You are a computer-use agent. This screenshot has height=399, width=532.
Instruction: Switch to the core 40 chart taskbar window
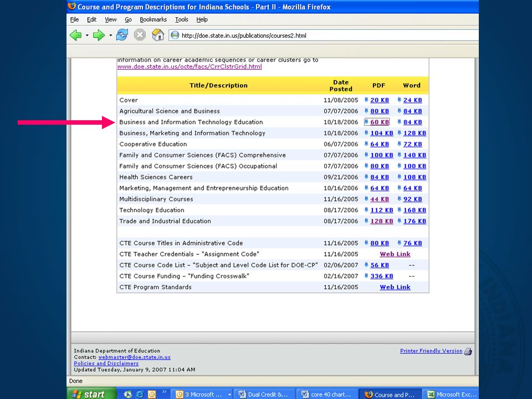click(x=327, y=394)
